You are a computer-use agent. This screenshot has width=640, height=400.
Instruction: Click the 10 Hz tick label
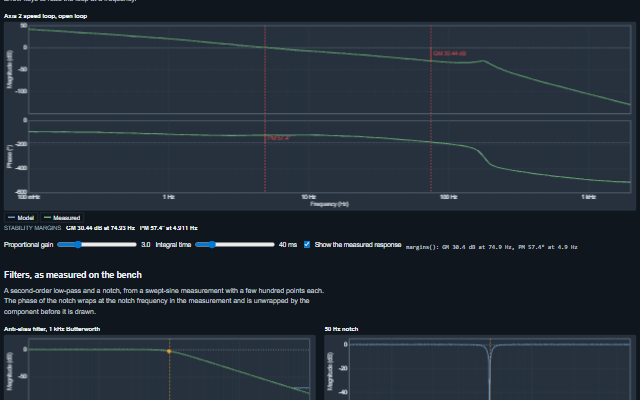(309, 197)
